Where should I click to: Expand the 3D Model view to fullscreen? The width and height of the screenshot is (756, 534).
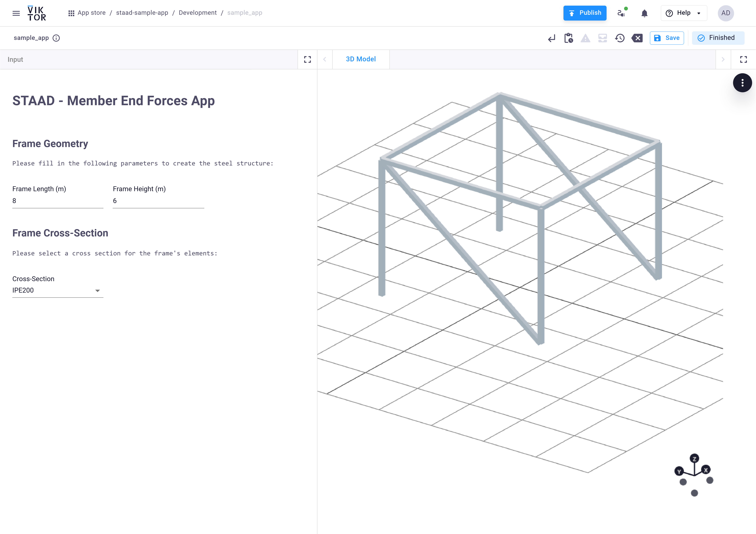(x=743, y=59)
